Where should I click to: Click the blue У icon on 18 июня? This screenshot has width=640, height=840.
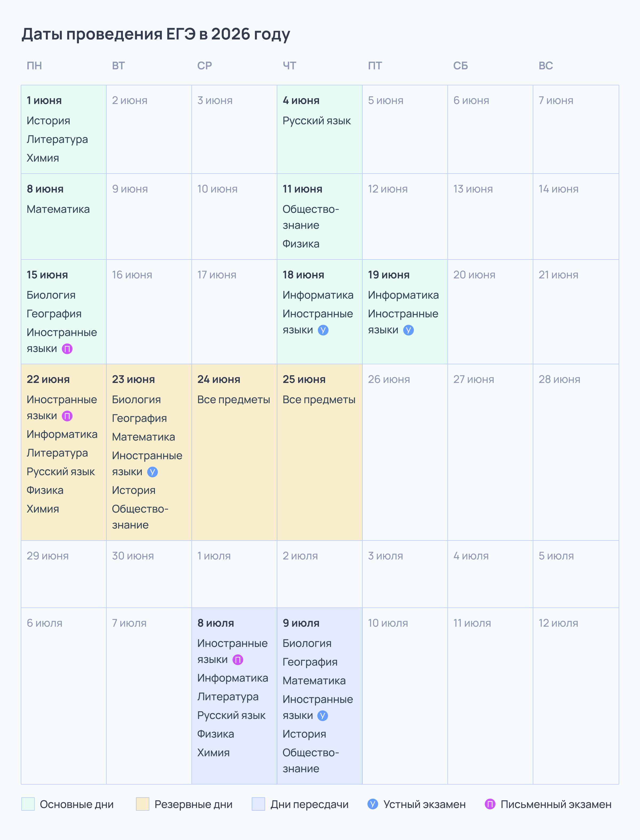(x=323, y=330)
